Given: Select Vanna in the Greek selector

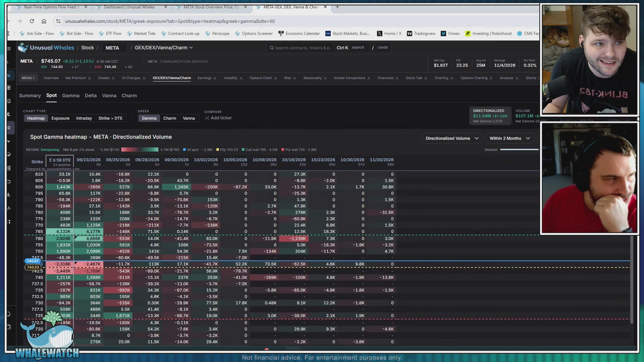Looking at the screenshot, I should click(189, 118).
